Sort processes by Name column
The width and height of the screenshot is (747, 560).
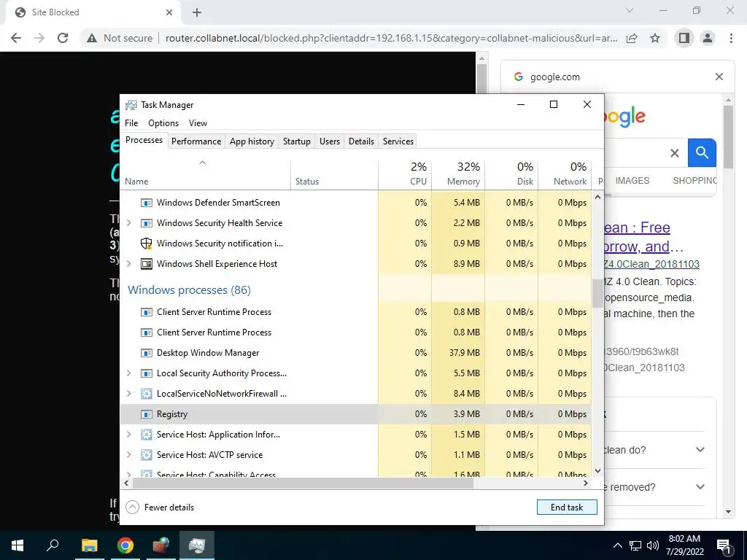click(x=205, y=174)
